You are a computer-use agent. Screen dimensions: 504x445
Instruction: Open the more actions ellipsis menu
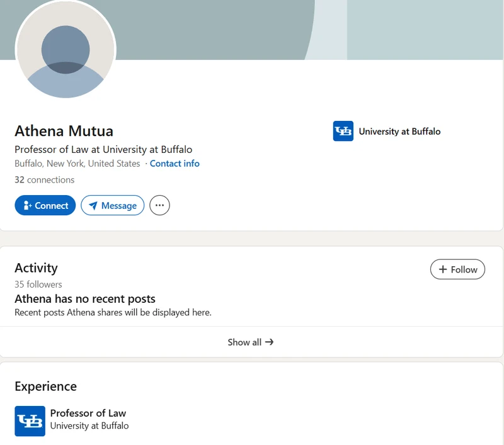point(159,205)
